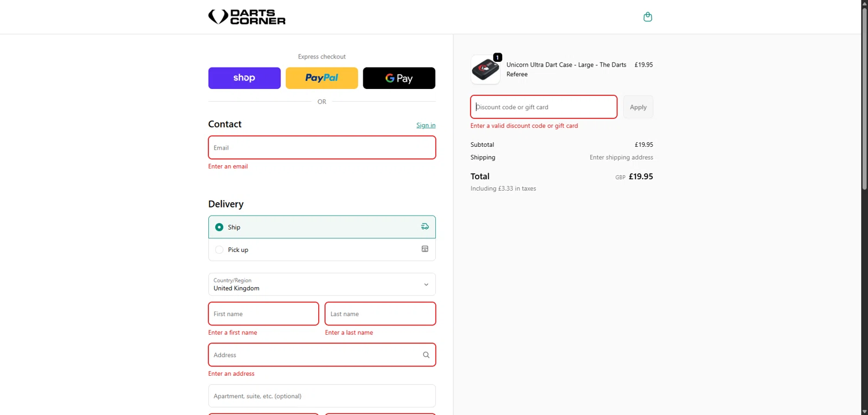The height and width of the screenshot is (415, 868).
Task: Pay with PayPal express checkout
Action: coord(322,78)
